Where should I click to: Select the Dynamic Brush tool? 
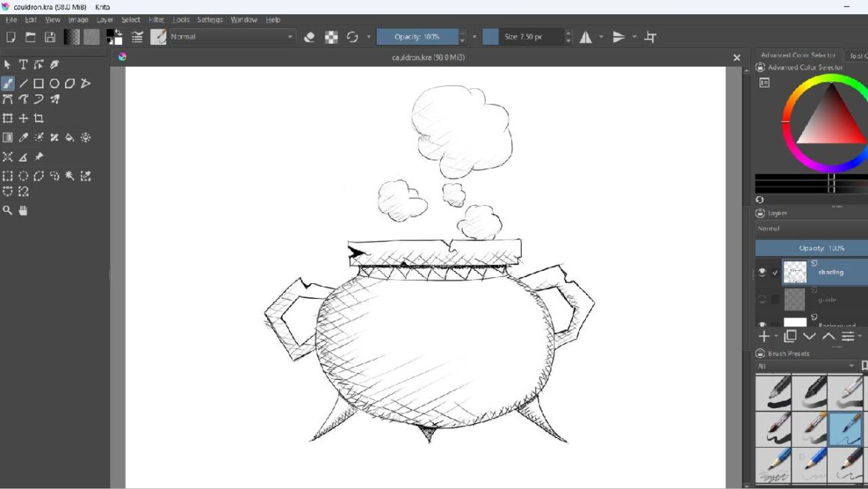pyautogui.click(x=39, y=99)
